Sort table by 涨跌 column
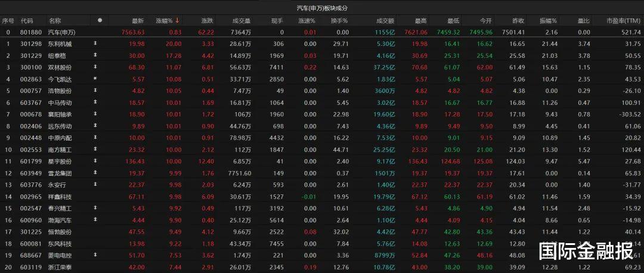644x273 pixels. pos(208,20)
